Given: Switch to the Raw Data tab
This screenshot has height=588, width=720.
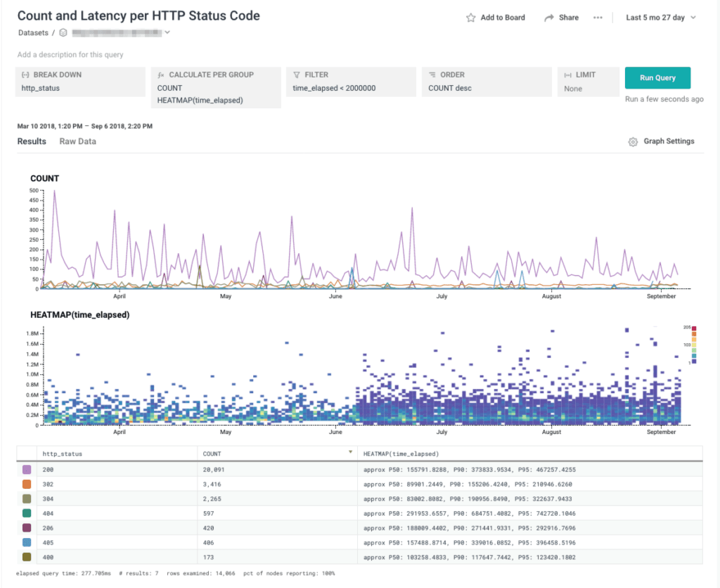Looking at the screenshot, I should pyautogui.click(x=77, y=141).
